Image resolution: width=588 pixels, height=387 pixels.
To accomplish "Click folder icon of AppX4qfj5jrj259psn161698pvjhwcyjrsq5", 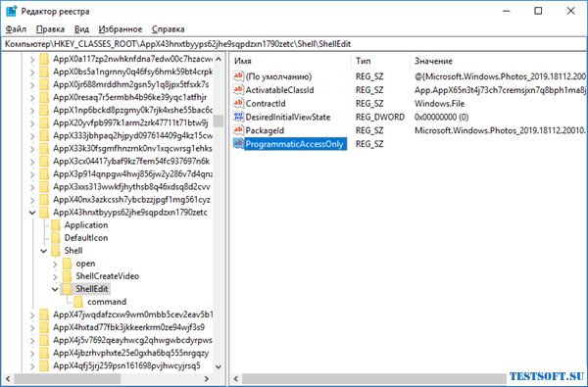I will (x=44, y=365).
